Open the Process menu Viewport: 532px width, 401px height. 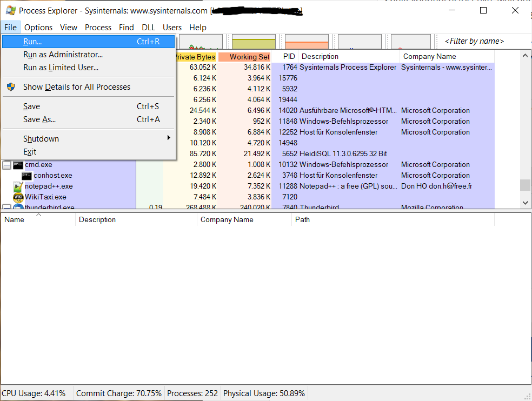98,28
